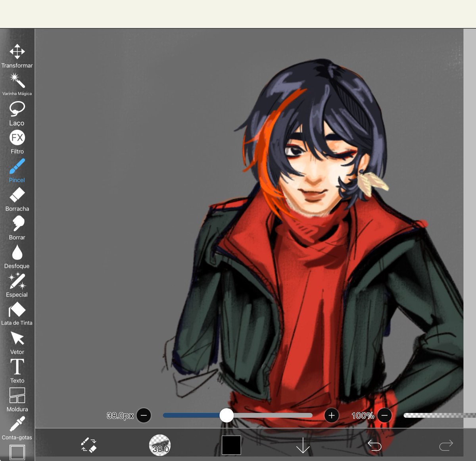
Task: Toggle brush and eraser swap icon
Action: 89,445
